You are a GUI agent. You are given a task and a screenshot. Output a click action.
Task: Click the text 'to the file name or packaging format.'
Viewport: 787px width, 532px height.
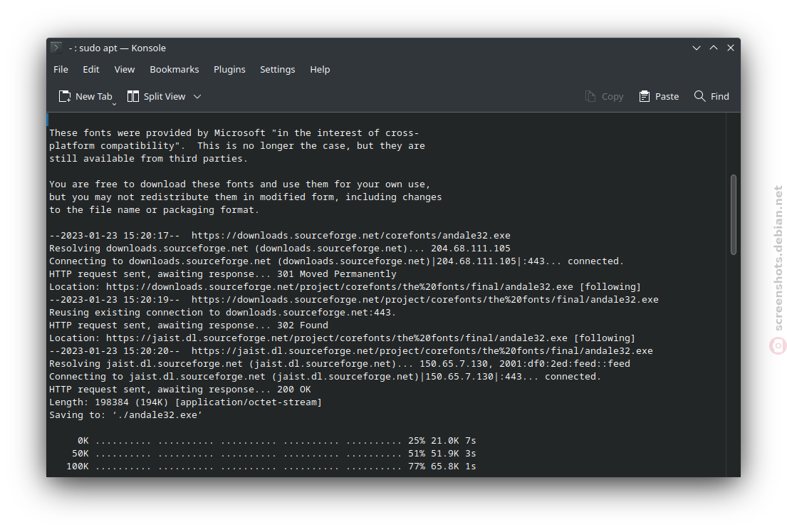click(x=154, y=210)
